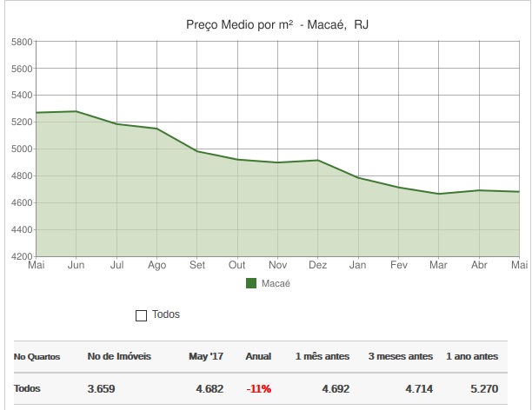Image resolution: width=532 pixels, height=410 pixels.
Task: Click the Dez label on the x-axis
Action: click(317, 264)
